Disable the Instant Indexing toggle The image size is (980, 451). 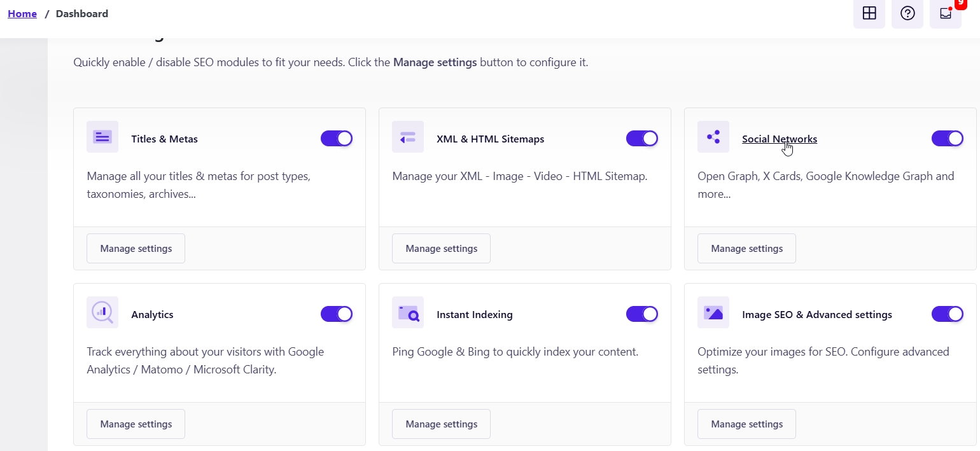642,314
